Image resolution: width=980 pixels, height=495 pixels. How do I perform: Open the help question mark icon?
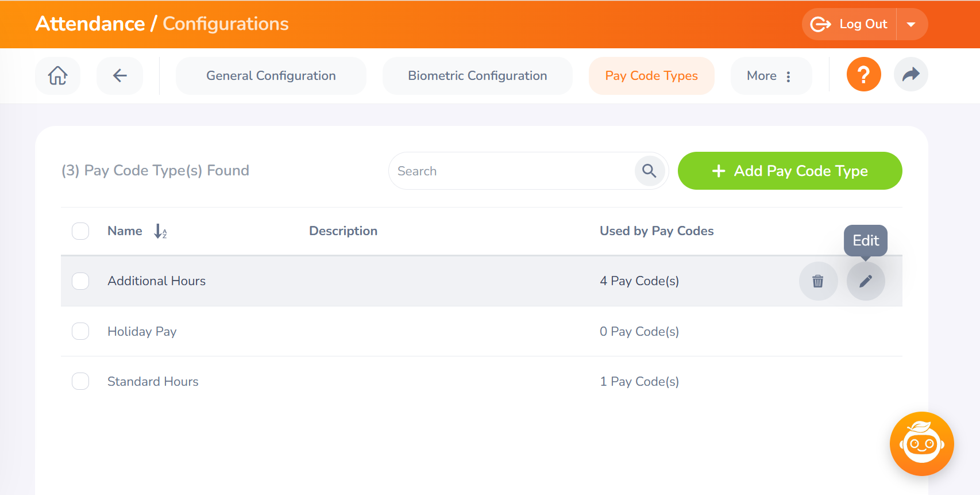[x=863, y=75]
